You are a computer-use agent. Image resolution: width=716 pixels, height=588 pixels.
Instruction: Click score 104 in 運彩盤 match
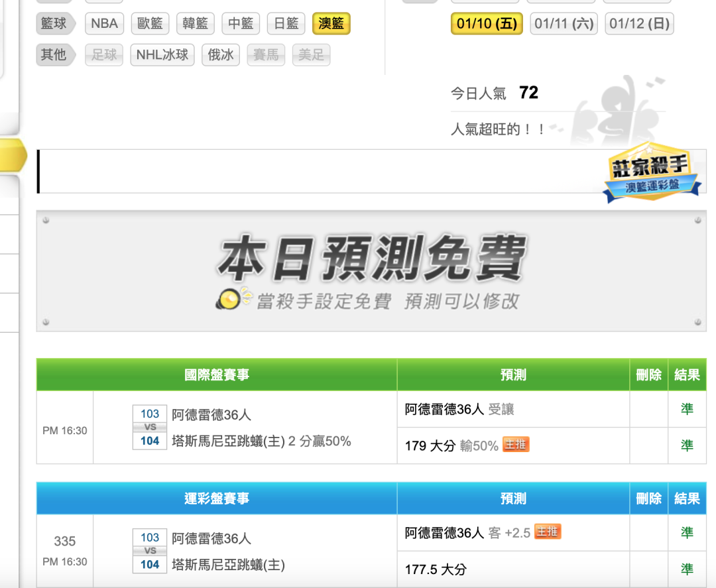pyautogui.click(x=150, y=565)
